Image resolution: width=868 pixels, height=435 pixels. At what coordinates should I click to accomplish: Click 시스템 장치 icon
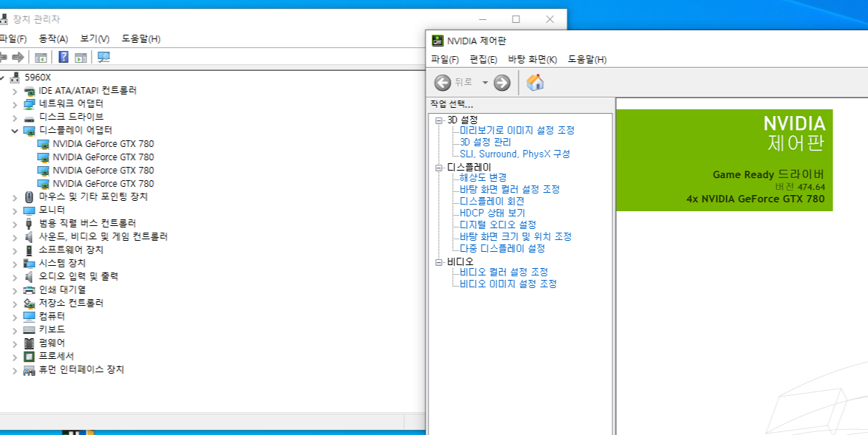click(x=30, y=264)
